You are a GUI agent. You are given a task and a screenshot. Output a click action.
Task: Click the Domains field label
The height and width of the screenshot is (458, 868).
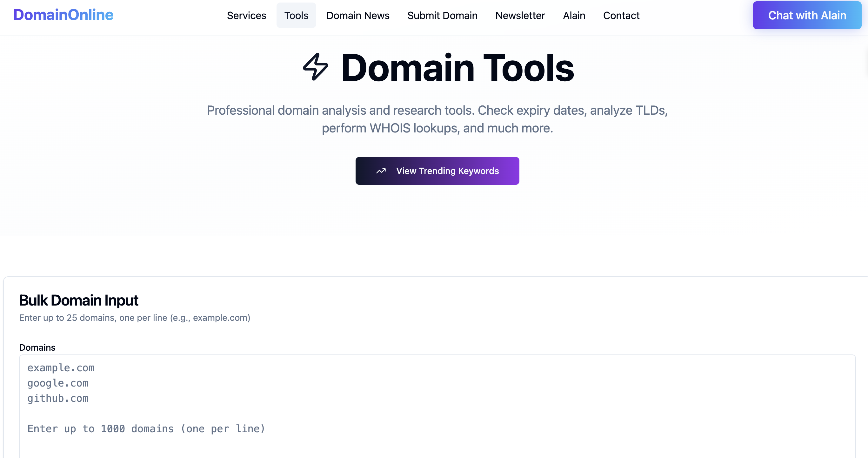[37, 347]
